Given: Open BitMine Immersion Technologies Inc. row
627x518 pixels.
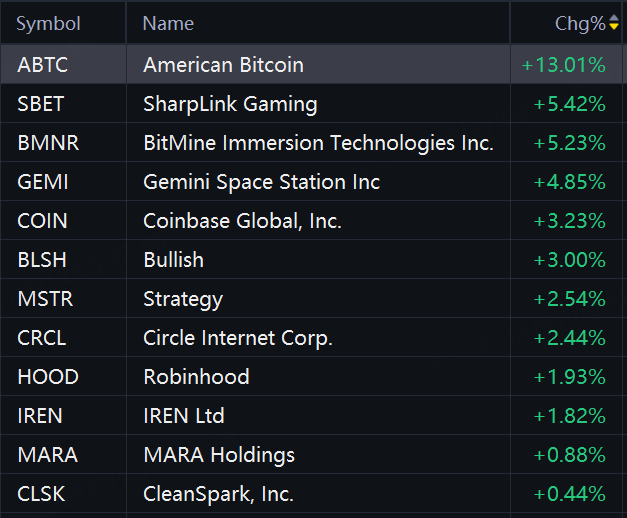Looking at the screenshot, I should (x=318, y=143).
